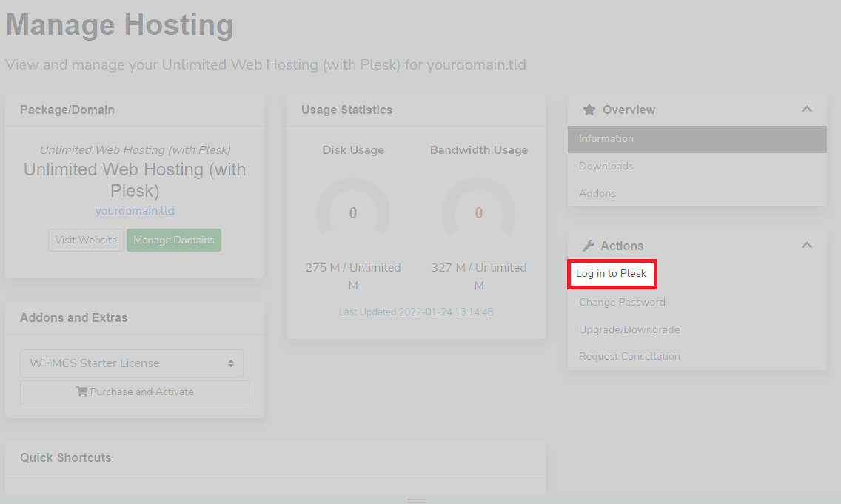This screenshot has height=504, width=841.
Task: Open the WHMCS Starter License dropdown
Action: click(132, 363)
